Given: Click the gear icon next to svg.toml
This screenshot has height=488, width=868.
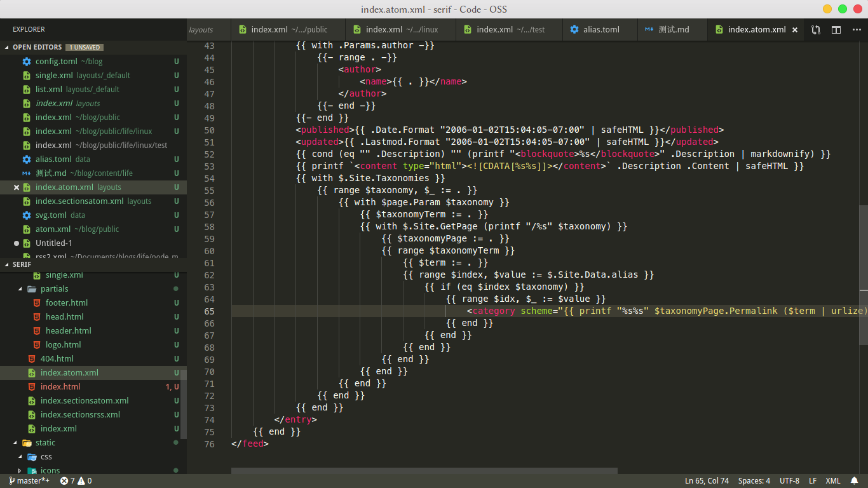Looking at the screenshot, I should 26,215.
